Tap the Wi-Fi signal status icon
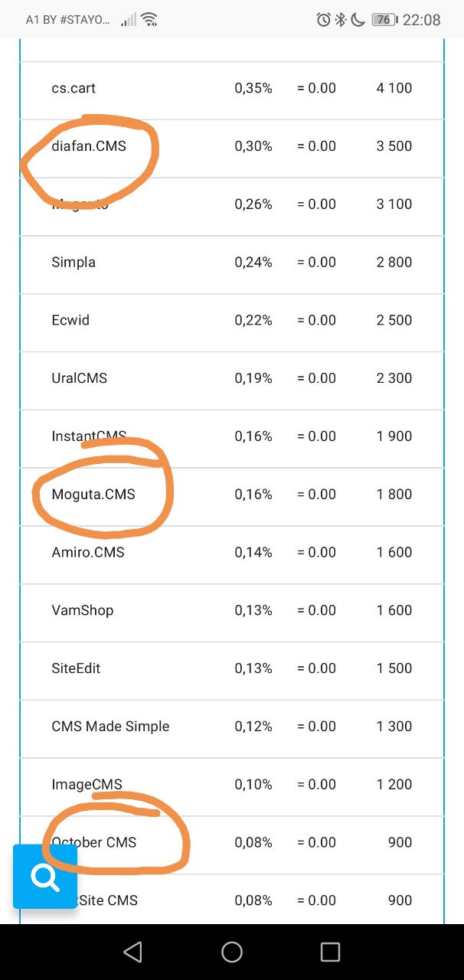This screenshot has width=464, height=980. coord(149,20)
